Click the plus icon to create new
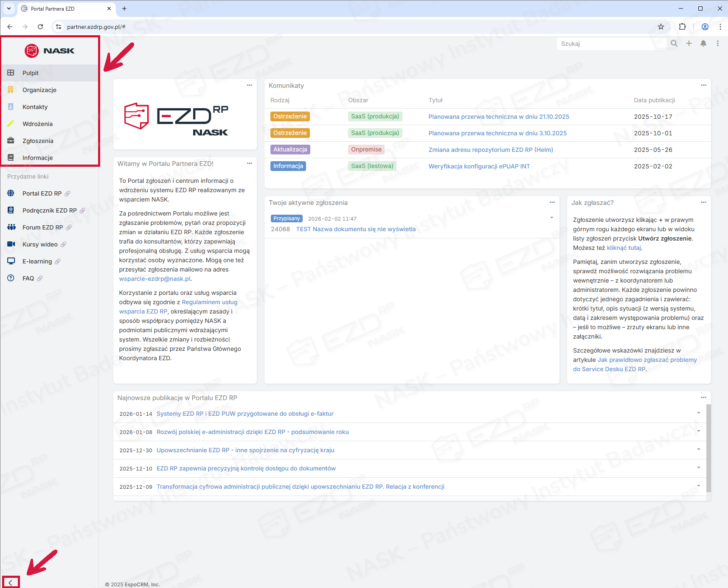This screenshot has width=728, height=588. pyautogui.click(x=689, y=43)
